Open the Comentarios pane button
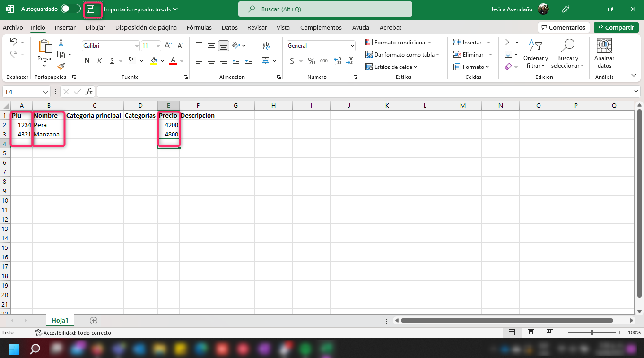 (564, 28)
